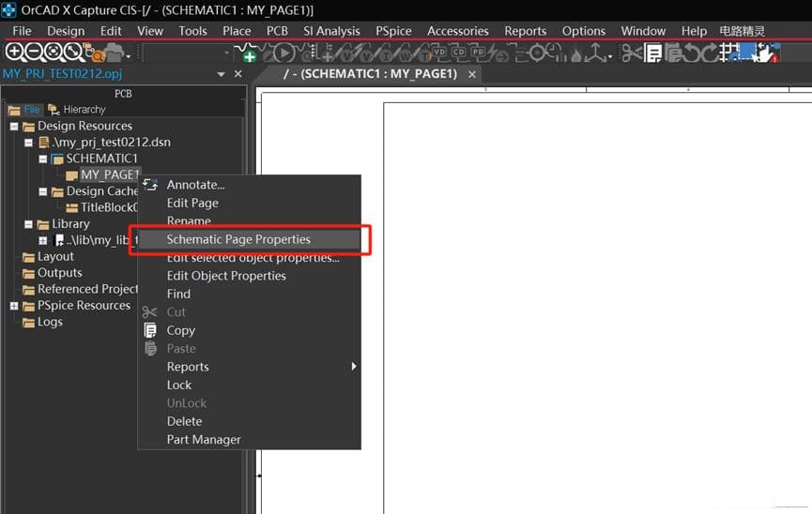Open the 电路精灵 menu
Viewport: 812px width, 514px height.
743,31
